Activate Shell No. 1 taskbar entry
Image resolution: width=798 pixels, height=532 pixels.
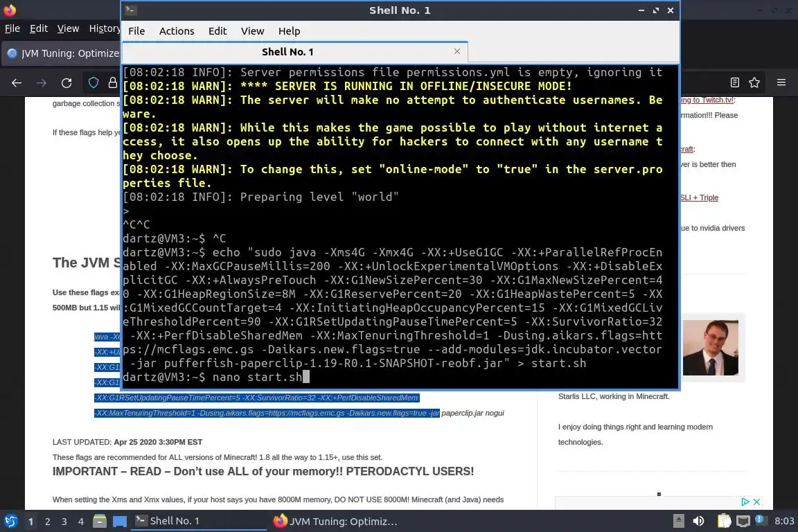pyautogui.click(x=199, y=521)
